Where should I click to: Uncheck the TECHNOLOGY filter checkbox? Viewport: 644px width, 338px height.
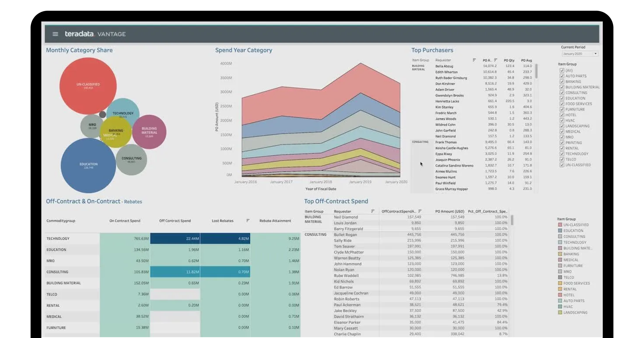562,154
